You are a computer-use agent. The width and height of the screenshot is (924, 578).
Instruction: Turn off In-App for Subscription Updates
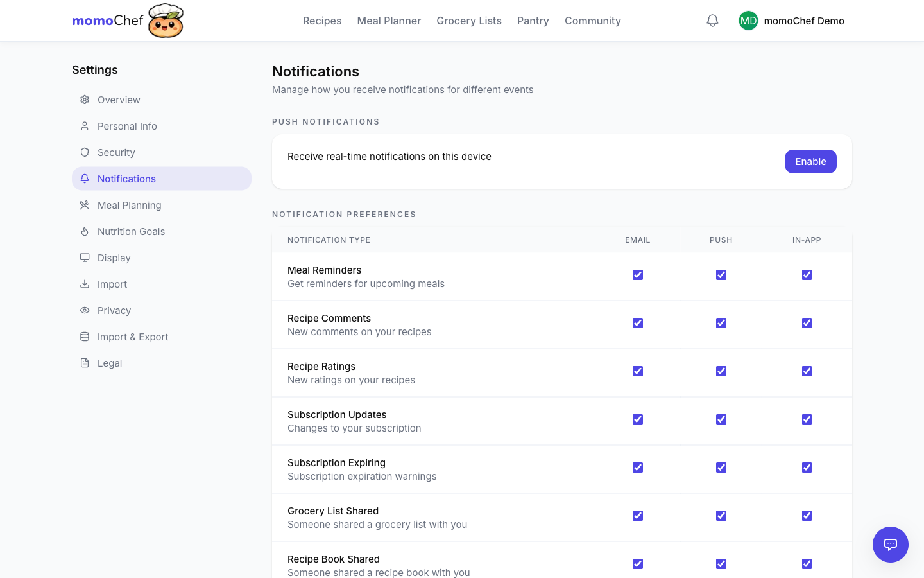(x=807, y=419)
